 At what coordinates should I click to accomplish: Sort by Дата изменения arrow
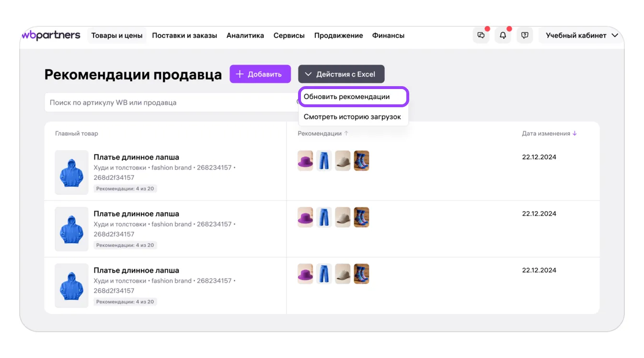point(575,134)
